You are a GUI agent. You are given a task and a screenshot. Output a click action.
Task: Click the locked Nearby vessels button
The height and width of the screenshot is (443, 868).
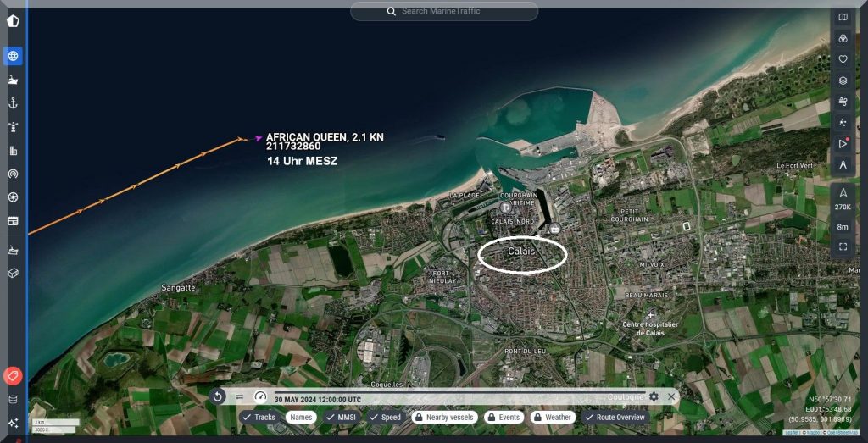pyautogui.click(x=443, y=417)
